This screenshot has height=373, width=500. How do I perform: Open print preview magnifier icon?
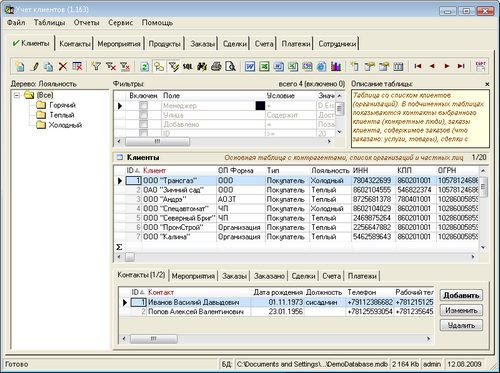tap(230, 66)
